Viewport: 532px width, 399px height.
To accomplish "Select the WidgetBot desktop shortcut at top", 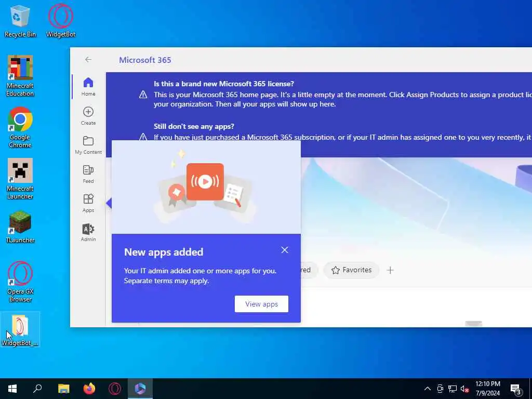I will [x=61, y=21].
